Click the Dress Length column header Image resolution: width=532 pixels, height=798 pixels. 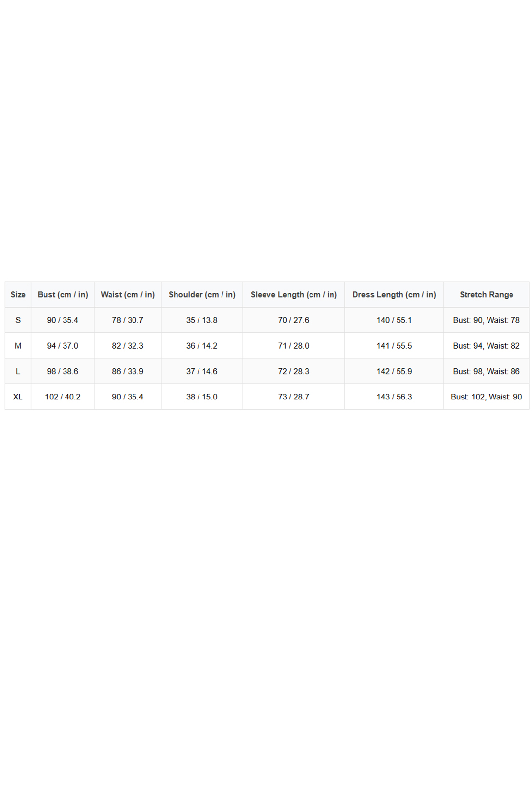(x=394, y=294)
